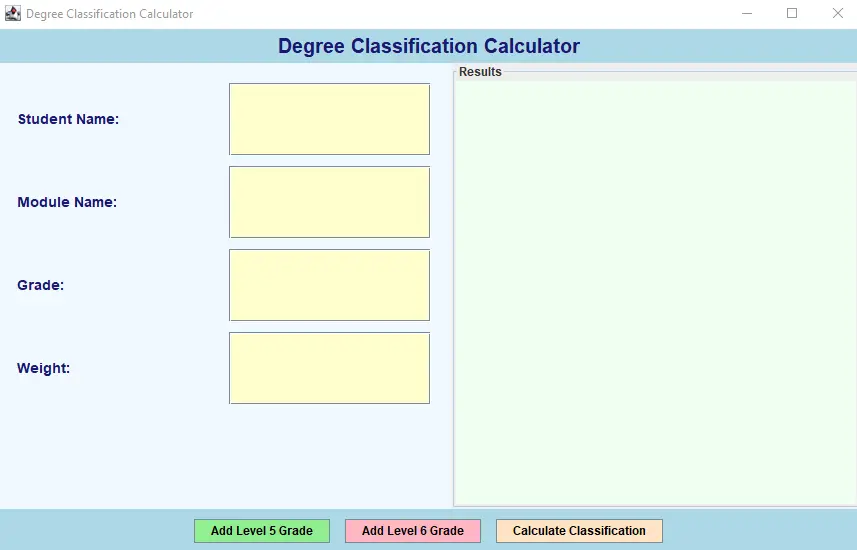
Task: Calculate the degree classification
Action: tap(579, 531)
